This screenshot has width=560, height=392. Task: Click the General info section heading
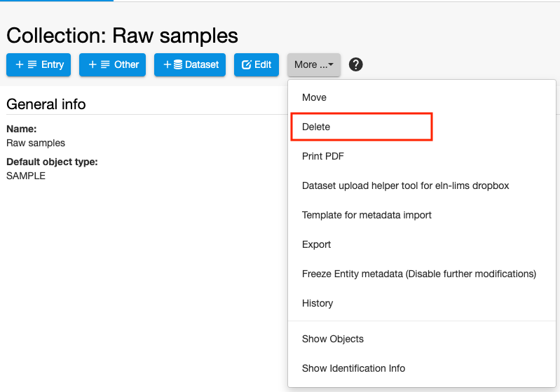[x=46, y=104]
